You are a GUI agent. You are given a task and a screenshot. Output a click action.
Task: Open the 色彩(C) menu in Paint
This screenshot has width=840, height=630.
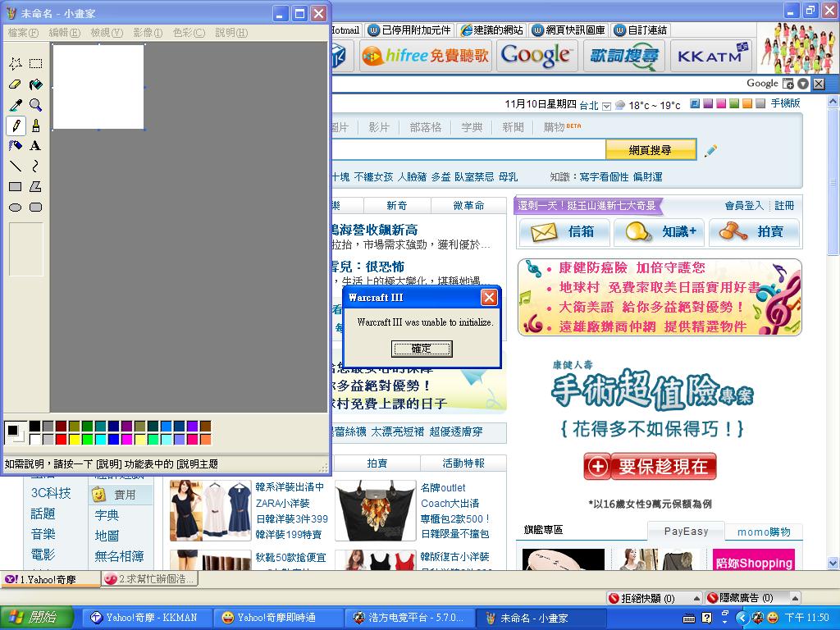[189, 33]
